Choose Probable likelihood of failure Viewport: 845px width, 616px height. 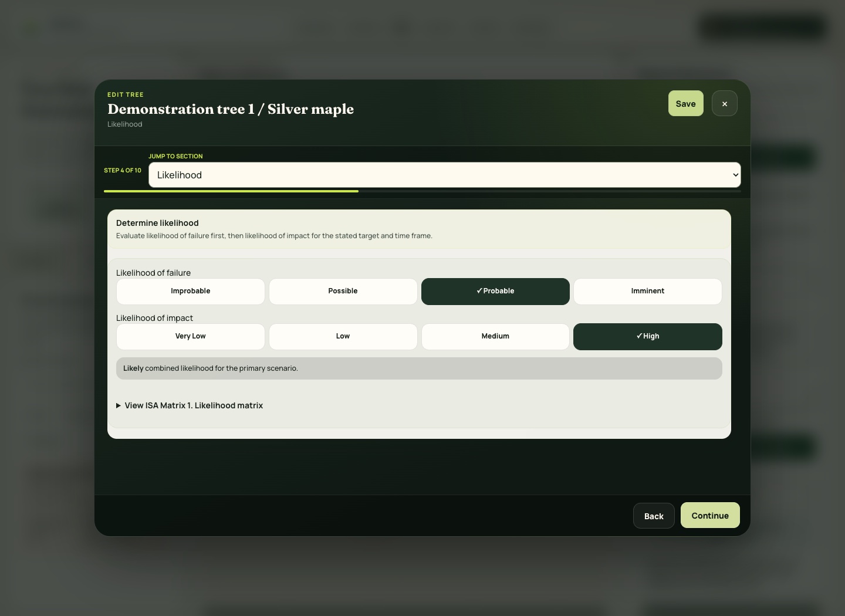[495, 291]
